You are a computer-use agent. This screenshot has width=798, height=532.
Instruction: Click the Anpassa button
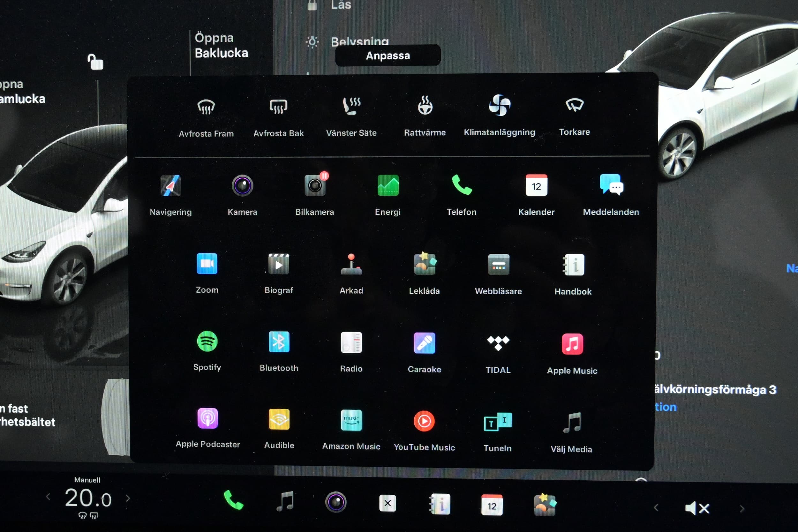pos(388,55)
